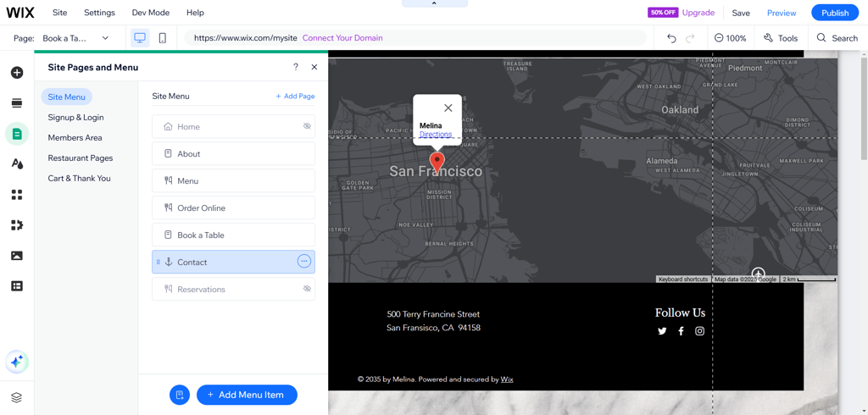Click the Twitter icon in footer

[x=662, y=331]
